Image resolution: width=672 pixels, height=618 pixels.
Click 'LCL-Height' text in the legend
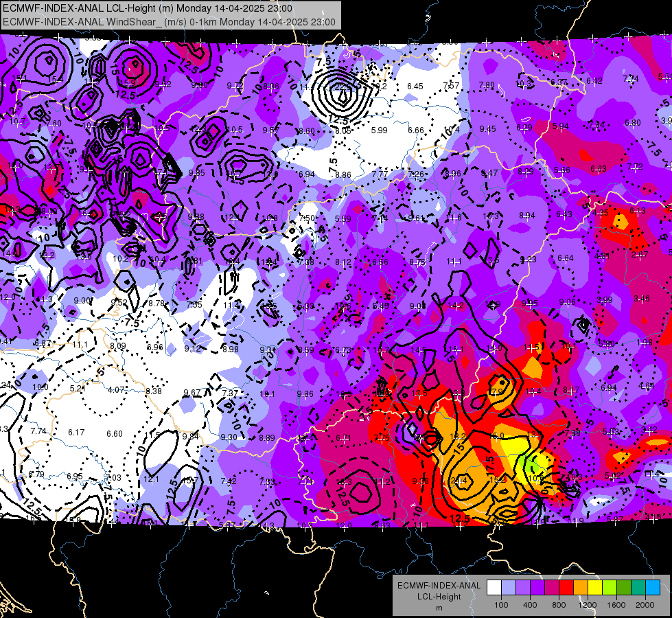click(439, 597)
